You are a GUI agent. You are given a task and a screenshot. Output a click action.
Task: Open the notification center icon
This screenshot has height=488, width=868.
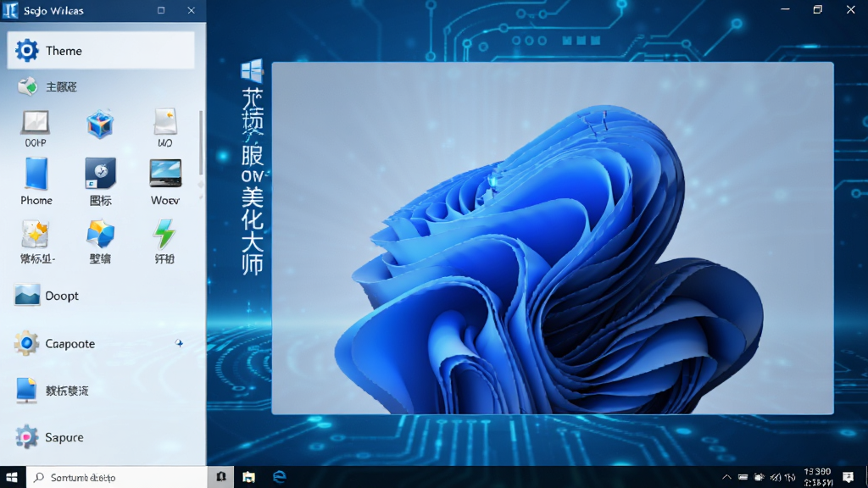point(848,477)
